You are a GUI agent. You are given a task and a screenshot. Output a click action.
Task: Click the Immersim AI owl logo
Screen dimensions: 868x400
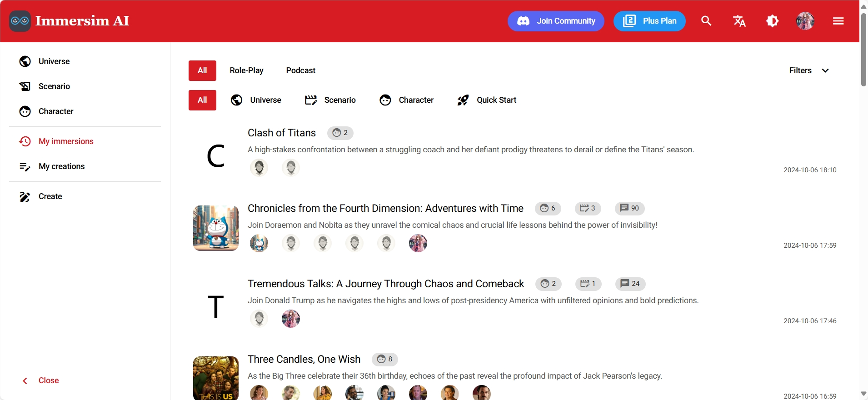(x=20, y=21)
